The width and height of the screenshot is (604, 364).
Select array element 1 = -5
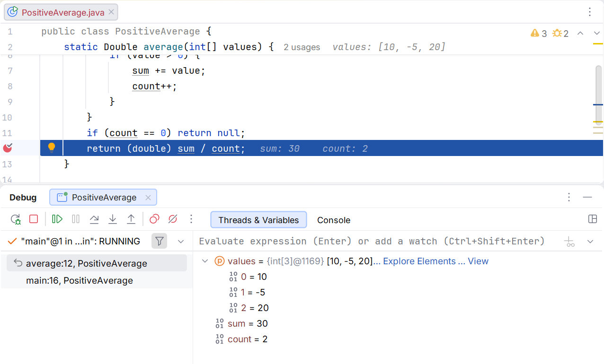pyautogui.click(x=247, y=292)
